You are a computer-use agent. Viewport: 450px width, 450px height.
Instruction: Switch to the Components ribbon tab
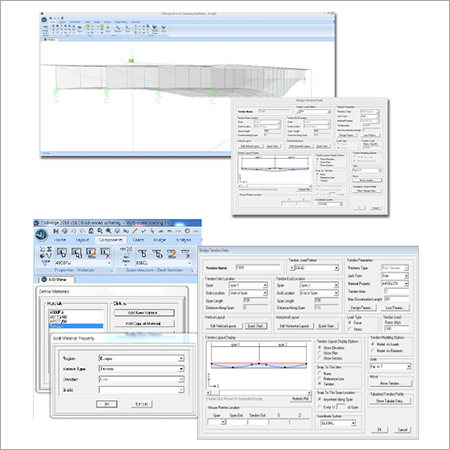(110, 240)
